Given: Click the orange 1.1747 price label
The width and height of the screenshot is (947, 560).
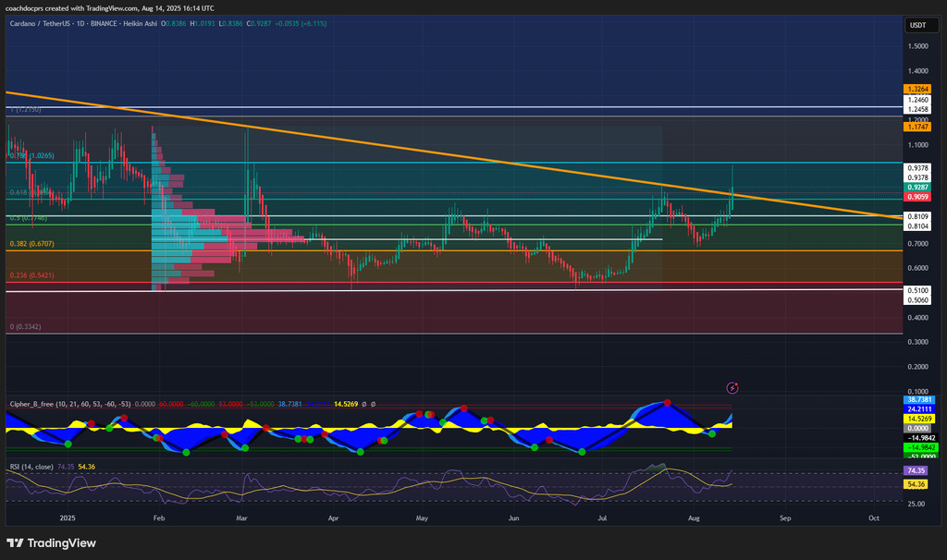Looking at the screenshot, I should tap(918, 127).
